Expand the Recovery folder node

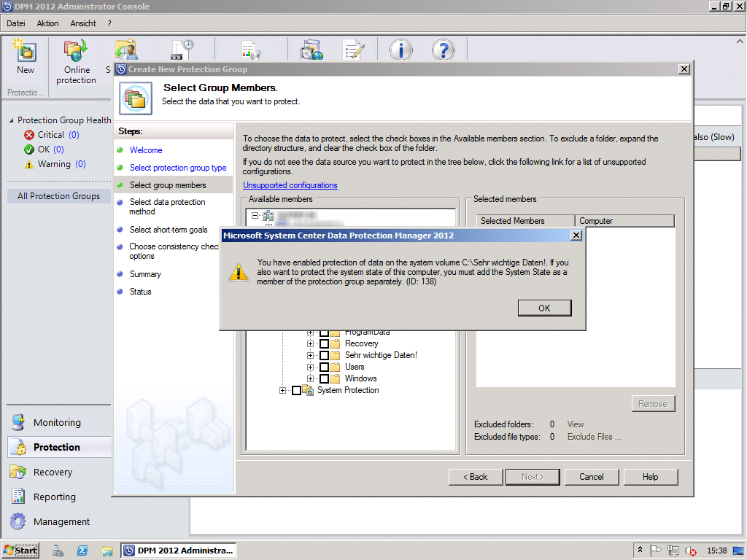point(310,344)
